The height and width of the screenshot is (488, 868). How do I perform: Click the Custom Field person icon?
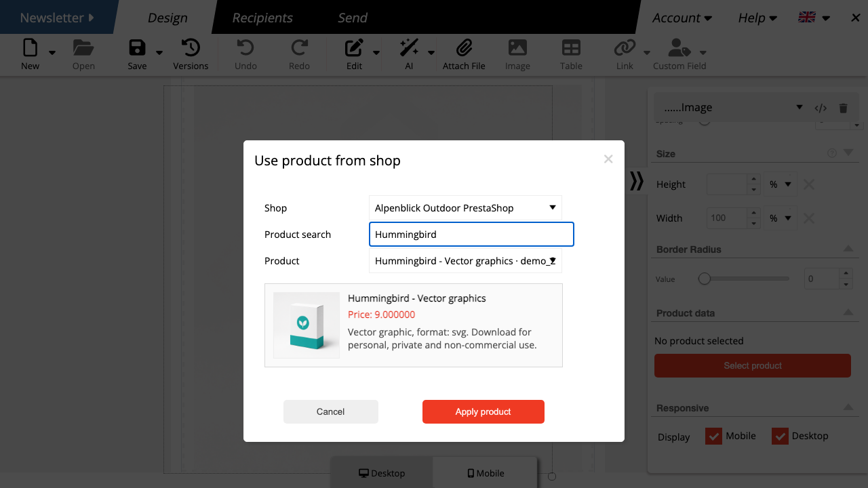point(679,48)
